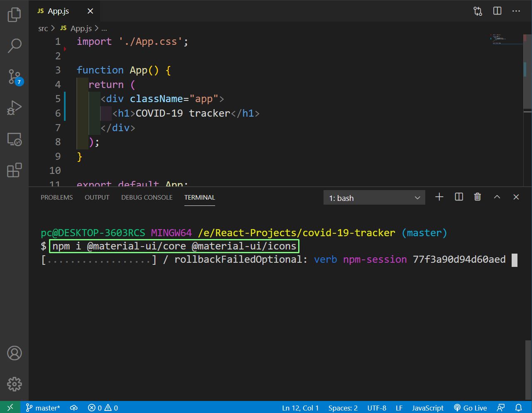Click the 'App.js' breadcrumb segment
The height and width of the screenshot is (413, 532).
(x=77, y=29)
